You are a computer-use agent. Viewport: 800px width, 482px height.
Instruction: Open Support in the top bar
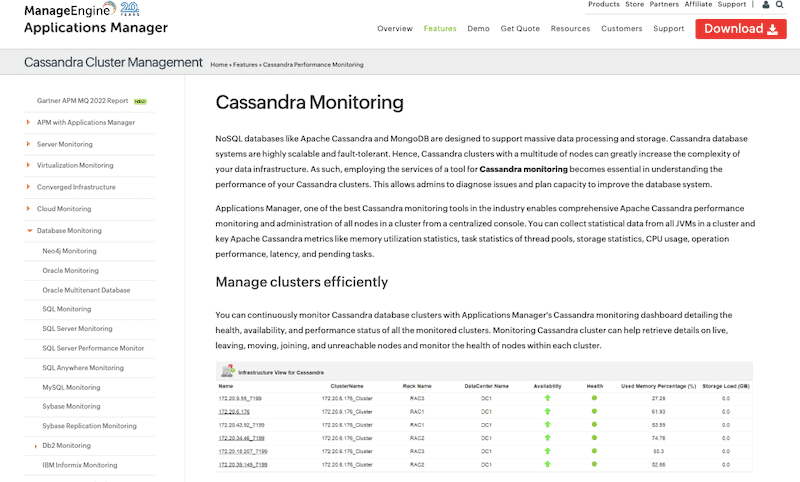[x=732, y=4]
